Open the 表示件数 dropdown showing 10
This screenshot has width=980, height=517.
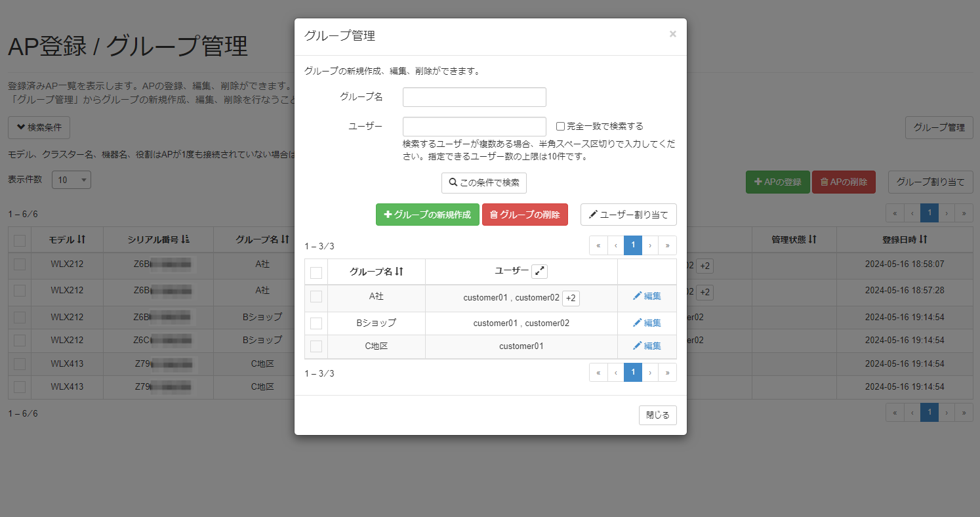[x=71, y=179]
